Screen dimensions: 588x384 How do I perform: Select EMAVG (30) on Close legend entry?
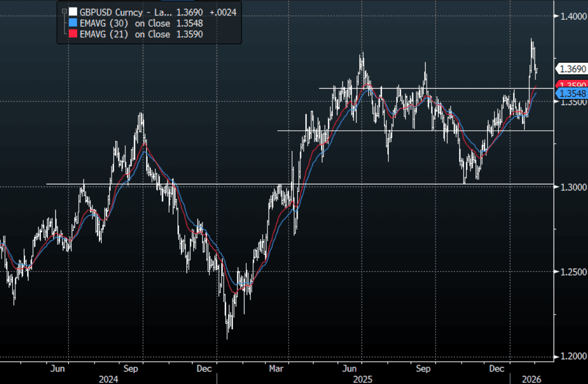pos(126,23)
